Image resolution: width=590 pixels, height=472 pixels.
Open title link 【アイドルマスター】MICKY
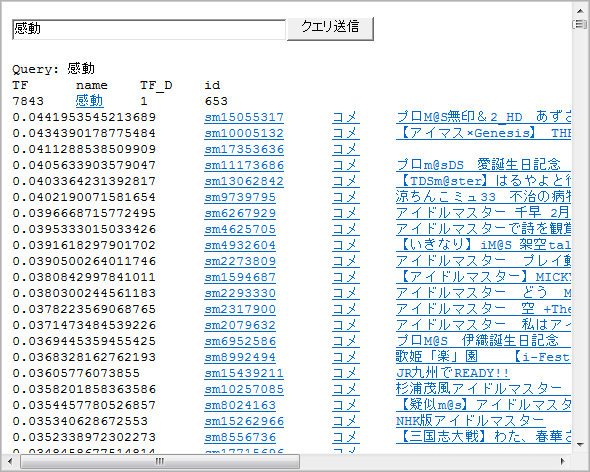point(484,277)
